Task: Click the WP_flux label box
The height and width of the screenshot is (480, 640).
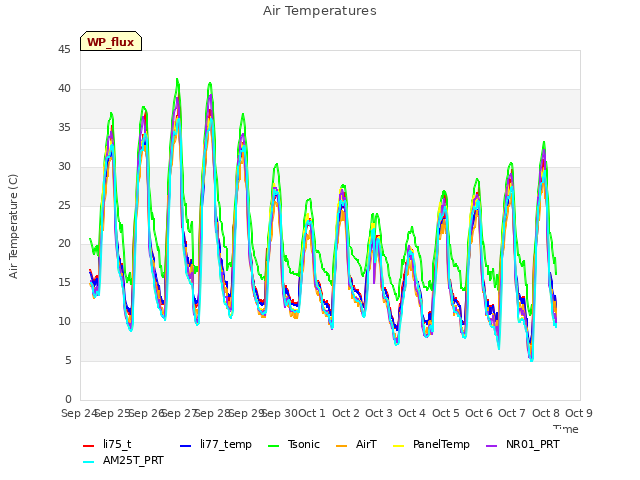Action: coord(111,41)
